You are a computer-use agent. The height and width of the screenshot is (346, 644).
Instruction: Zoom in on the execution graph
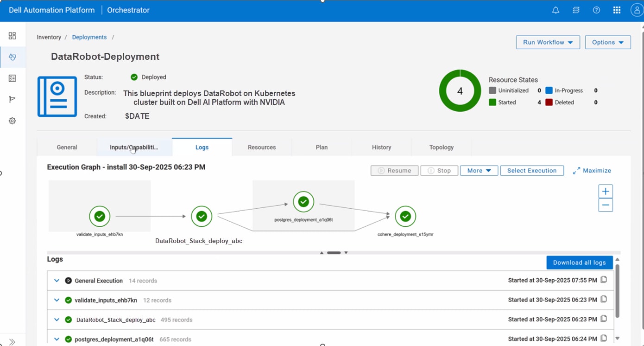click(x=606, y=191)
